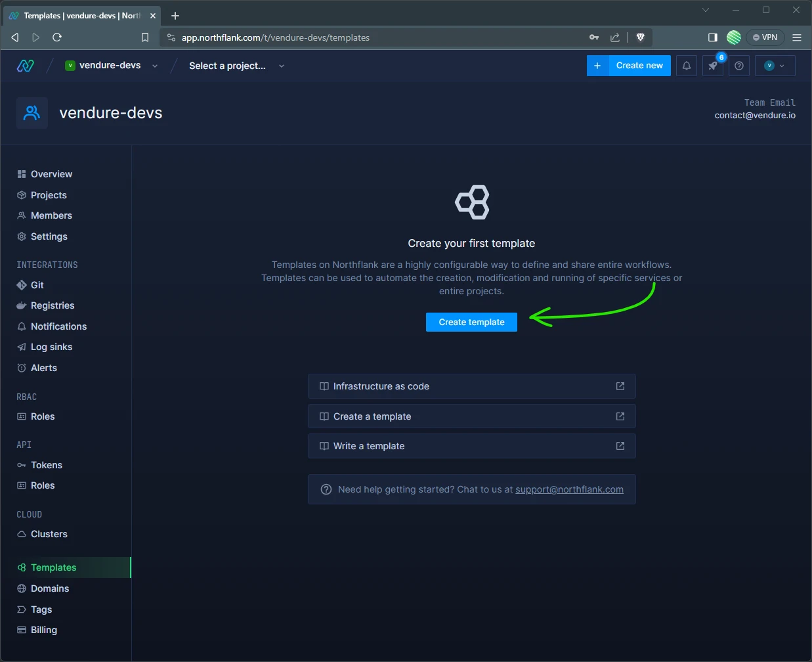
Task: Open Notifications integration settings
Action: click(58, 326)
